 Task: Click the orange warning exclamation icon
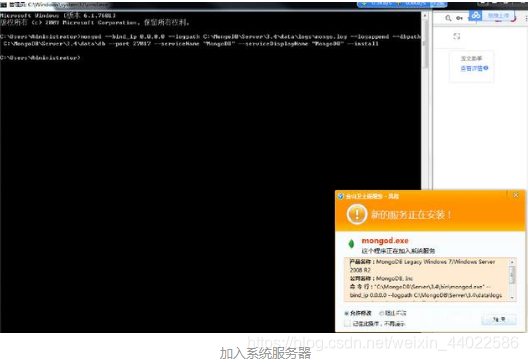[357, 214]
